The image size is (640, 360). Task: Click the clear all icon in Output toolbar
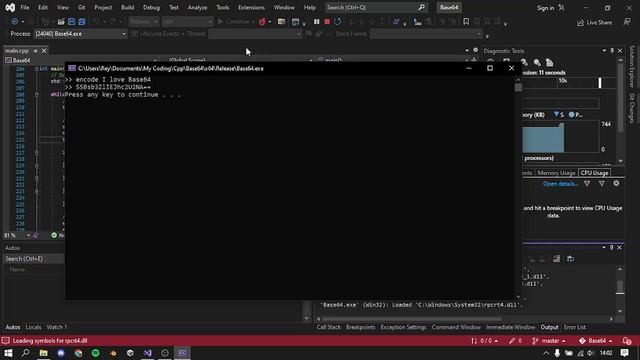click(x=556, y=259)
